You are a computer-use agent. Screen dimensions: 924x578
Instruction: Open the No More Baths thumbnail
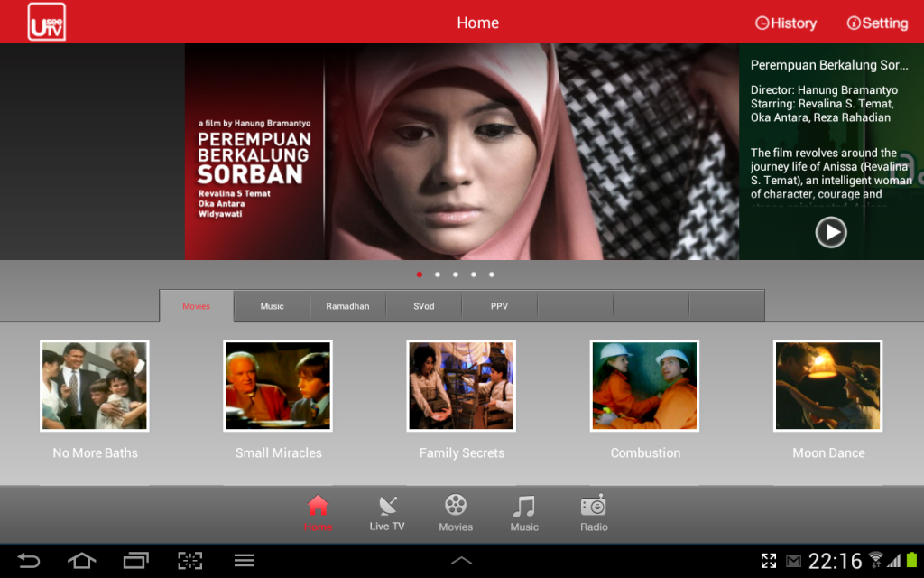(x=94, y=386)
